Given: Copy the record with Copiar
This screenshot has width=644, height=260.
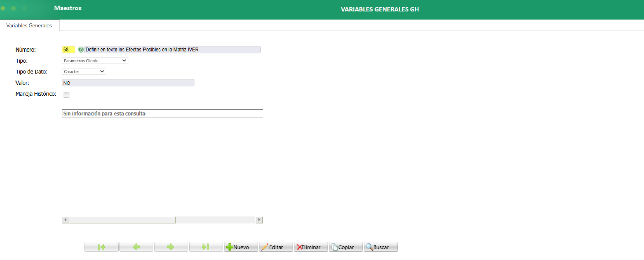Looking at the screenshot, I should pos(346,247).
